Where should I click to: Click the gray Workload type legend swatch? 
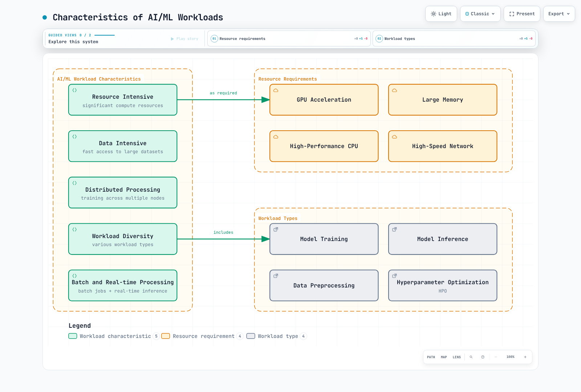pos(251,336)
